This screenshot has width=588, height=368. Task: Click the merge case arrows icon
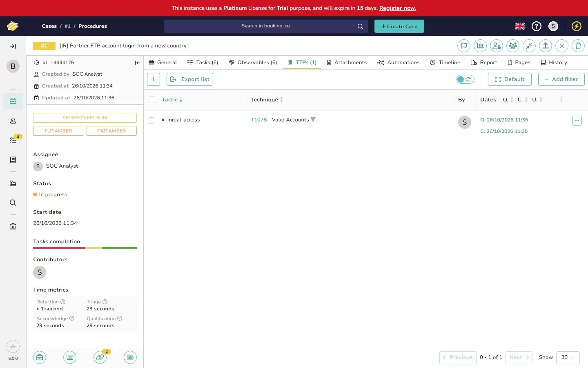[x=529, y=46]
